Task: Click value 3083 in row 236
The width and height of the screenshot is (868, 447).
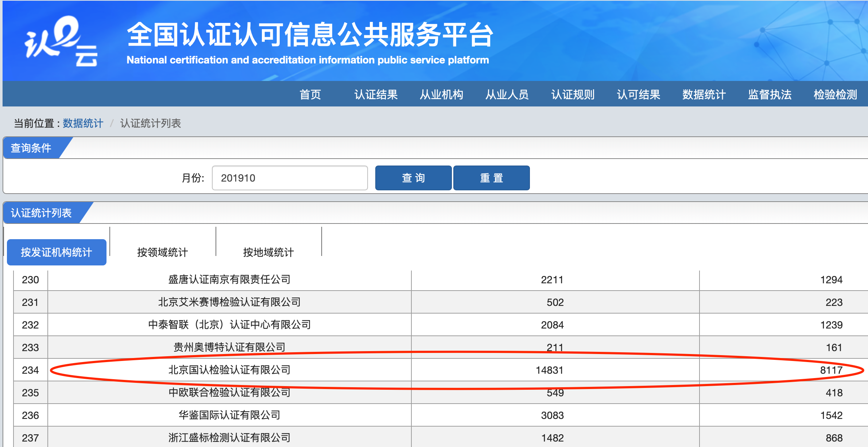Action: click(552, 416)
